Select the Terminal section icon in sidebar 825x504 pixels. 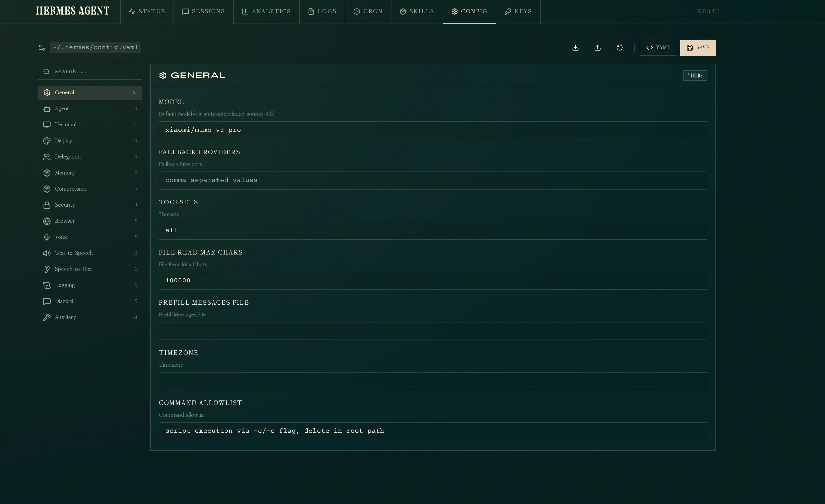(47, 124)
